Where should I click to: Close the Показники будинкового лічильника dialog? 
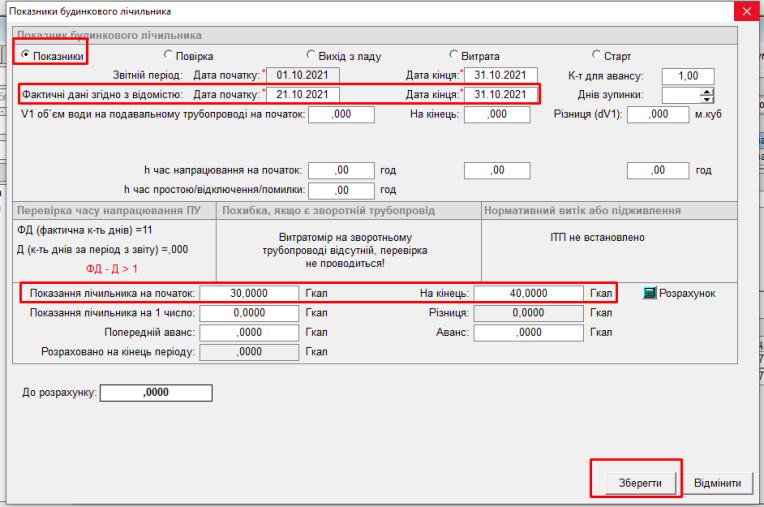[x=745, y=11]
